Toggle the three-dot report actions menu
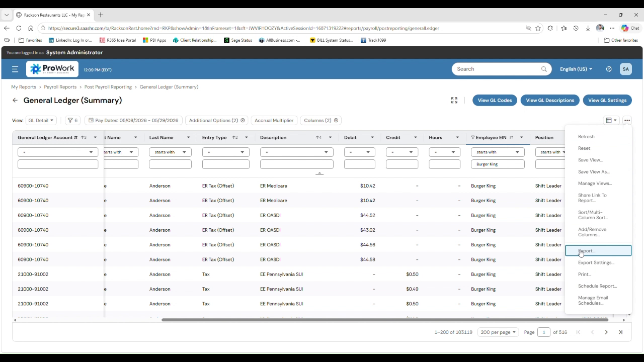 pyautogui.click(x=627, y=120)
